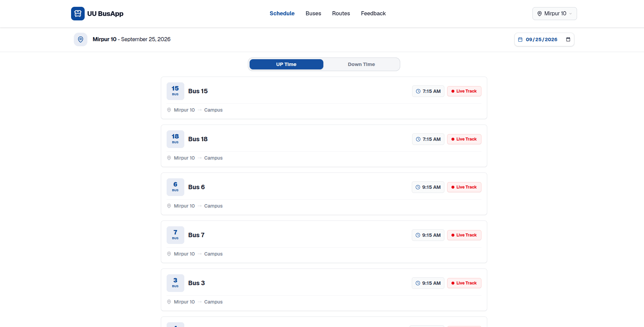
Task: Click the red dot in Bus 18 Live Track
Action: [x=453, y=139]
